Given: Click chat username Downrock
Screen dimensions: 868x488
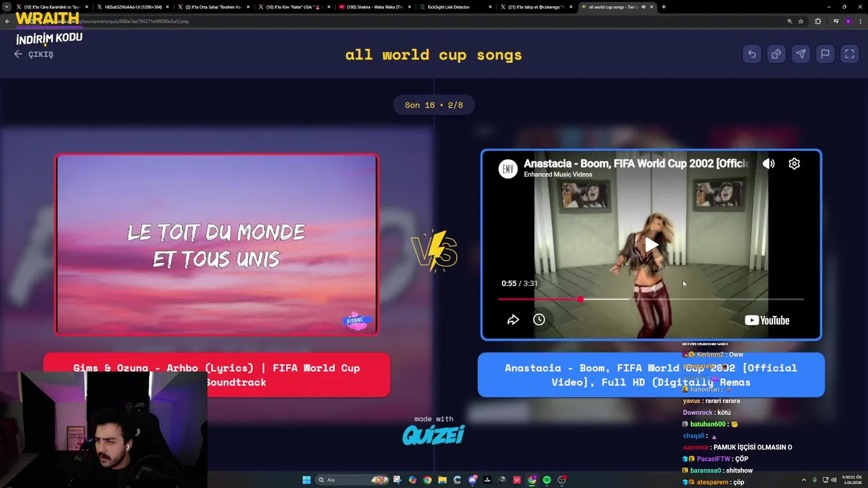Looking at the screenshot, I should click(698, 413).
